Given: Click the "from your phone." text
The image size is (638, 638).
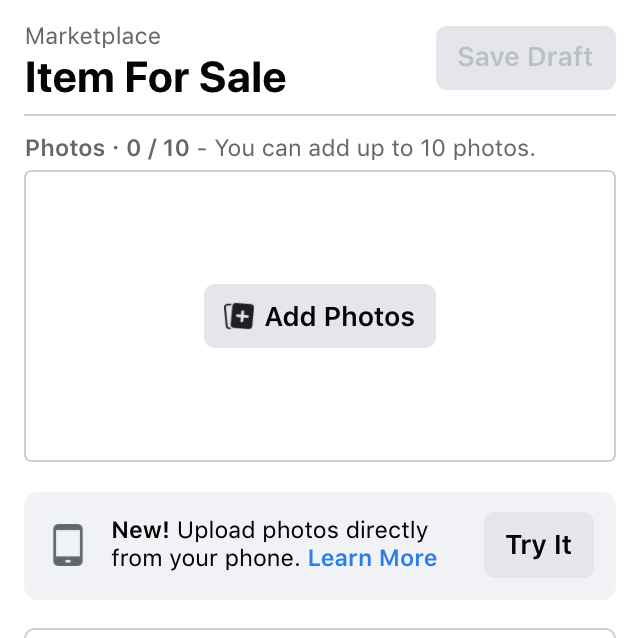Looking at the screenshot, I should (x=206, y=558).
